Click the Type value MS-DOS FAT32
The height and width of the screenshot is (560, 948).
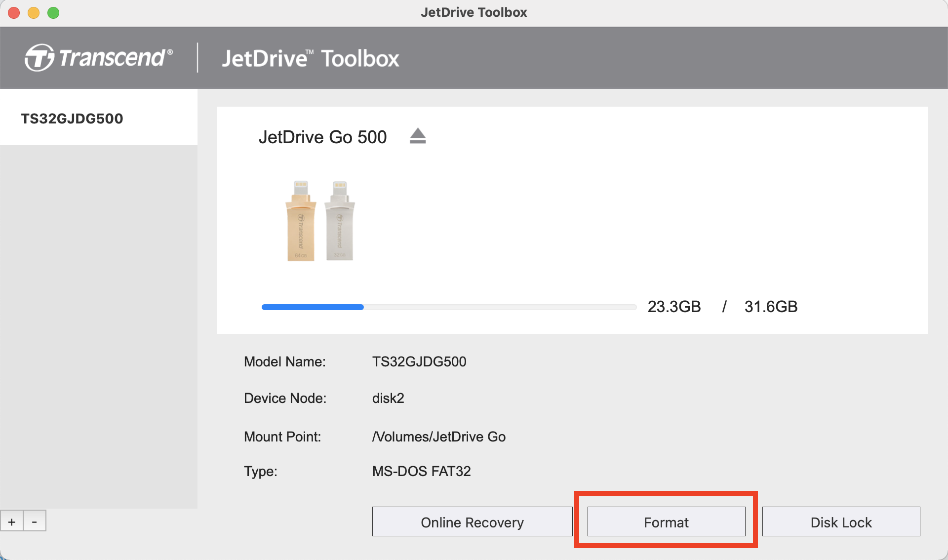(x=421, y=471)
